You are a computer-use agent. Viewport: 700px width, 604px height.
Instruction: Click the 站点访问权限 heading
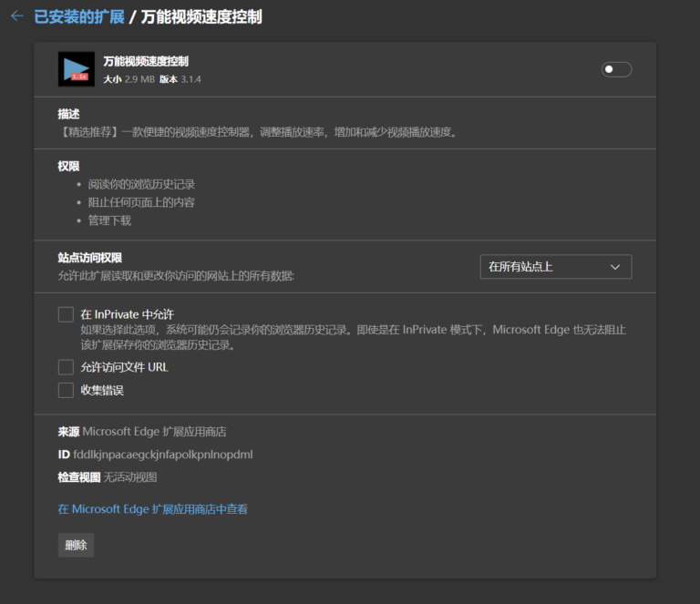[x=89, y=258]
